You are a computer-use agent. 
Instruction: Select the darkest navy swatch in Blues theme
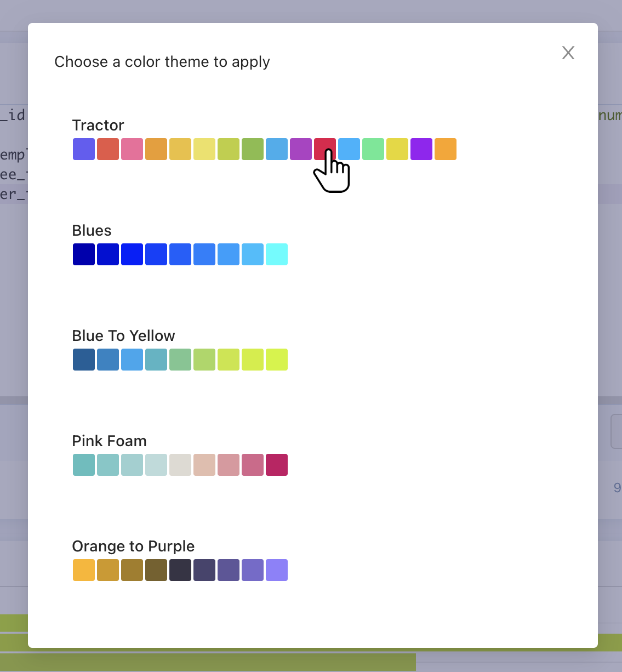83,254
